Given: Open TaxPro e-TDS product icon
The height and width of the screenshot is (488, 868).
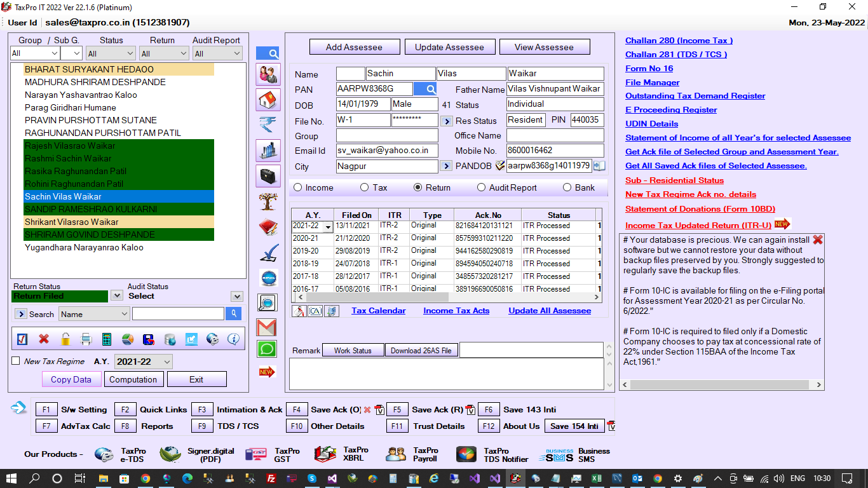Looking at the screenshot, I should [x=104, y=454].
